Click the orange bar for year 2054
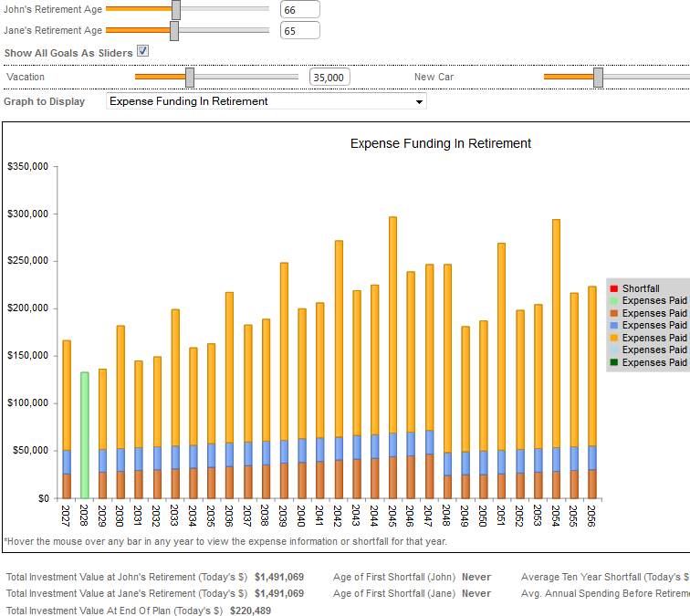This screenshot has height=616, width=690. point(556,333)
